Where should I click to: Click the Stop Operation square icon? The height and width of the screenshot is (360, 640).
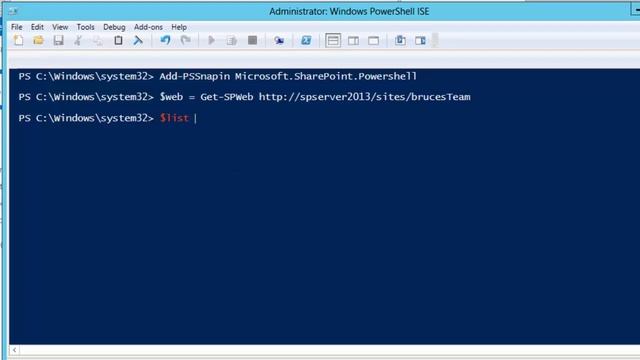(252, 40)
